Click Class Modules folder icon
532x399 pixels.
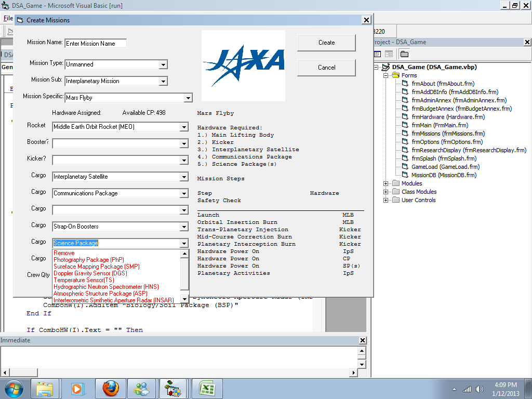pos(395,192)
